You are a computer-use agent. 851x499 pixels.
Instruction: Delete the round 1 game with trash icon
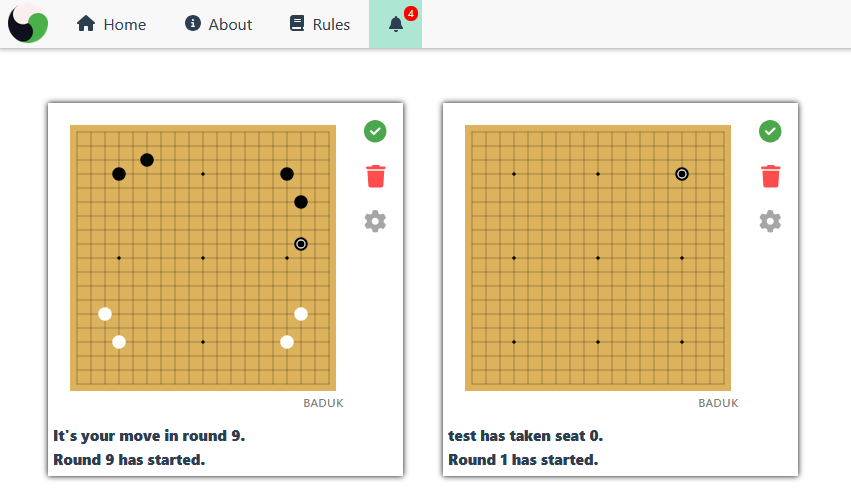pos(770,176)
